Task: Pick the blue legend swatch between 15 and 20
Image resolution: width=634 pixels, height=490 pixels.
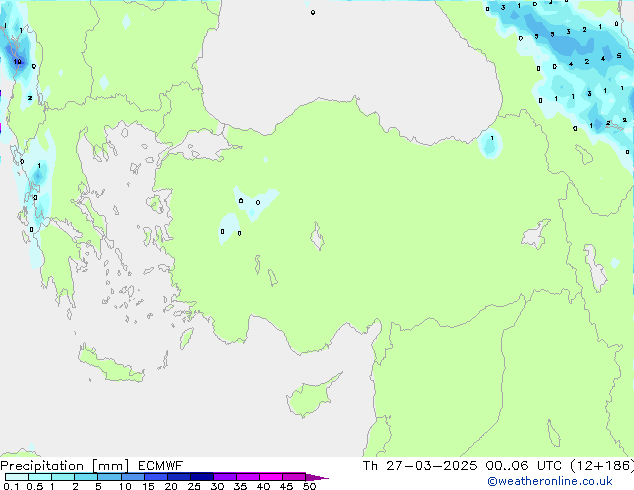Action: coord(156,477)
